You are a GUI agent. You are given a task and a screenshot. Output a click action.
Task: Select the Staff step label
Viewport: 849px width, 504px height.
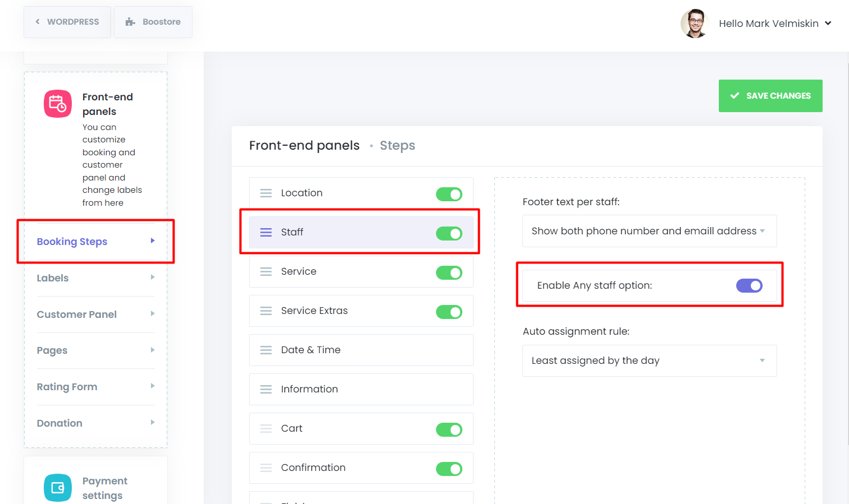pos(292,232)
